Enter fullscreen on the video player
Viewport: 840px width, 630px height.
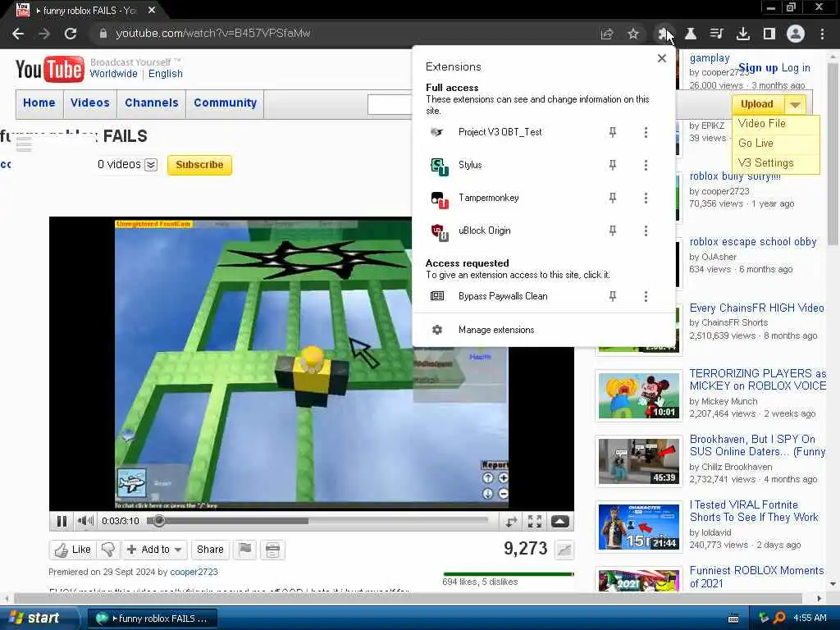pyautogui.click(x=535, y=521)
